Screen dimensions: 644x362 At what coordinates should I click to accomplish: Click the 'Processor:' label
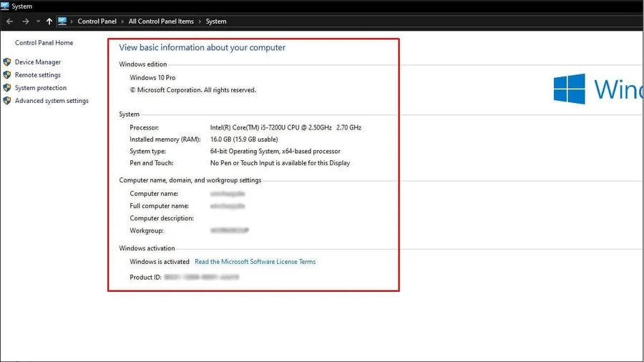[x=144, y=127]
